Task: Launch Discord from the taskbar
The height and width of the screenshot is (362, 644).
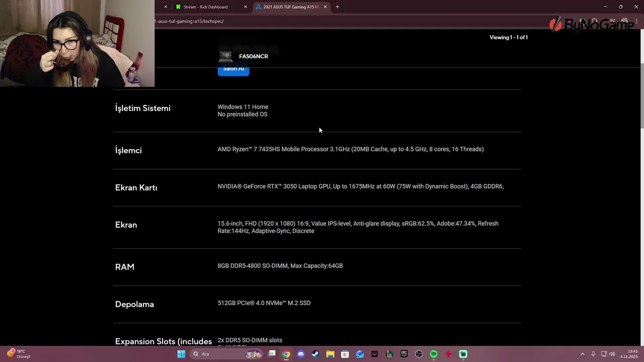Action: (301, 354)
